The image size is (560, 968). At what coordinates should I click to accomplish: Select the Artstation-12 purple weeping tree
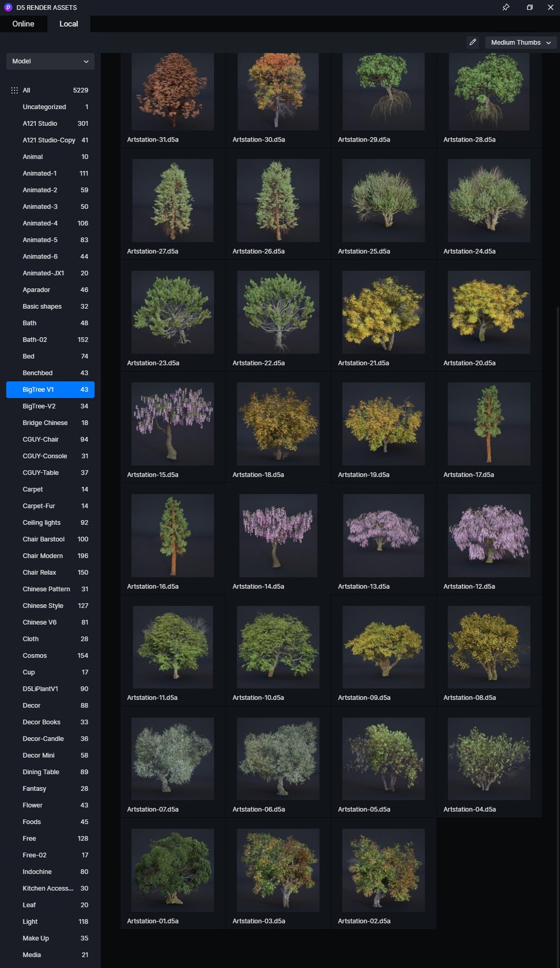pyautogui.click(x=489, y=536)
